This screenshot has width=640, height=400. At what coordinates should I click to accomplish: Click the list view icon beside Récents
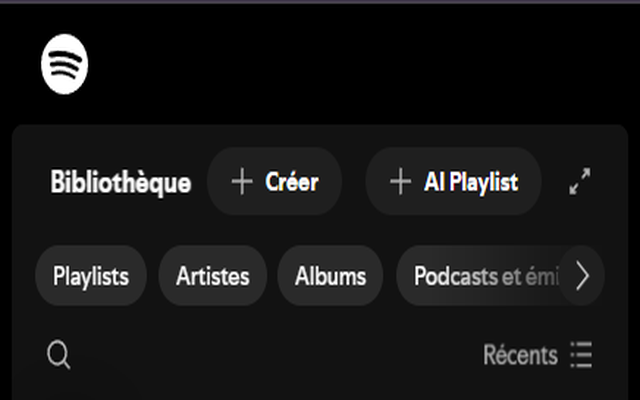(x=581, y=354)
